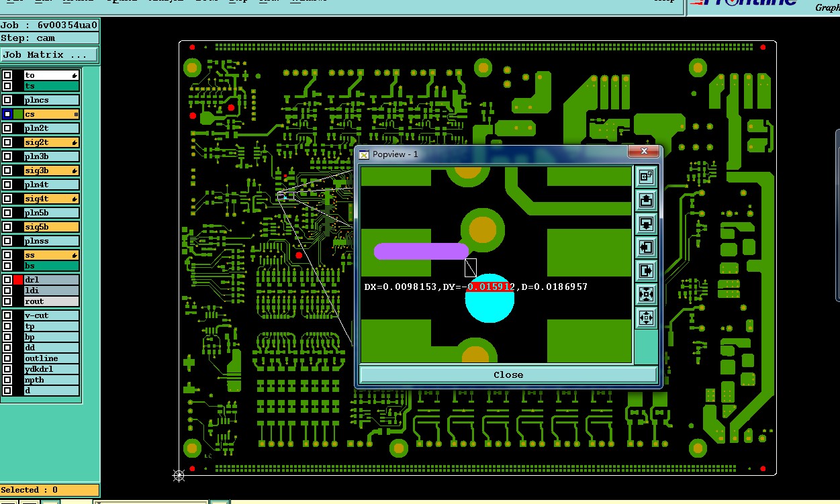The width and height of the screenshot is (840, 504).
Task: Click the marker icon on the sig3b layer row
Action: point(75,171)
